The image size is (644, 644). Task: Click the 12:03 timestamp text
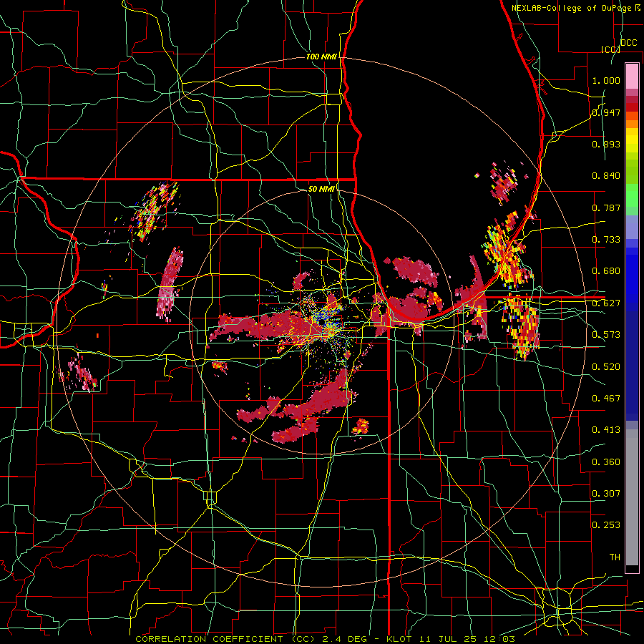[501, 639]
